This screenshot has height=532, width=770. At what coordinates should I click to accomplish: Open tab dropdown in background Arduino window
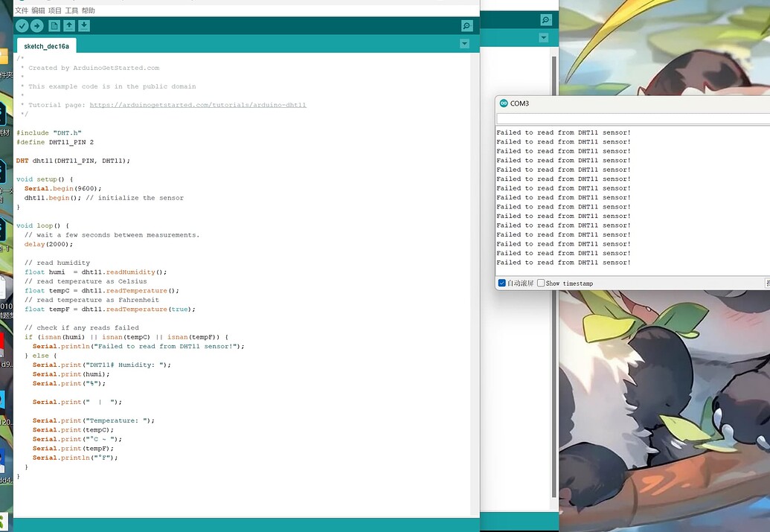pos(544,38)
